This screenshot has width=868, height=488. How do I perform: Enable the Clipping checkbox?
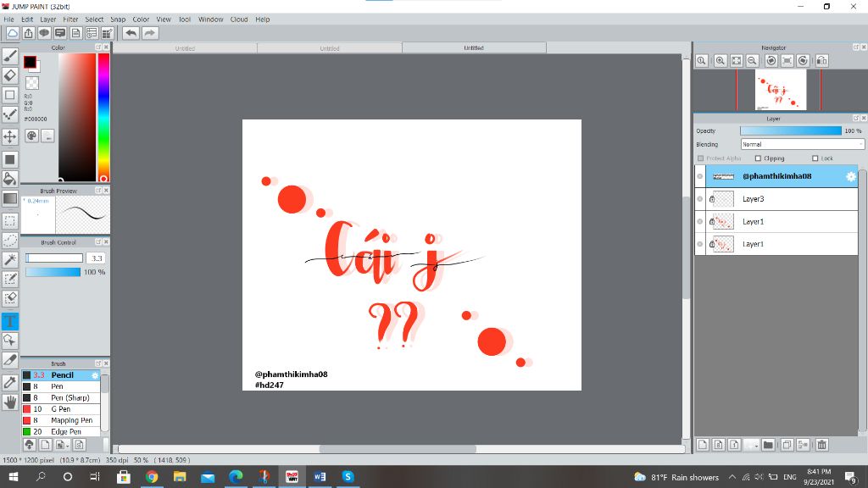click(758, 158)
